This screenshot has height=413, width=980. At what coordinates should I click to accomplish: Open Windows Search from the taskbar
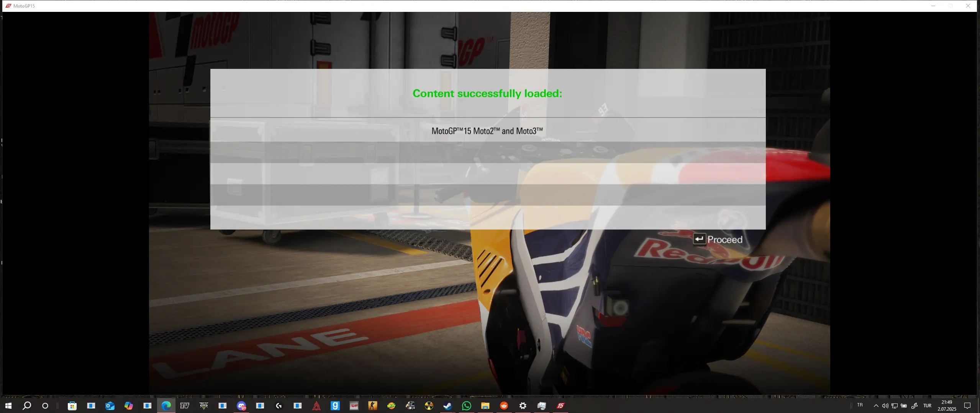27,406
